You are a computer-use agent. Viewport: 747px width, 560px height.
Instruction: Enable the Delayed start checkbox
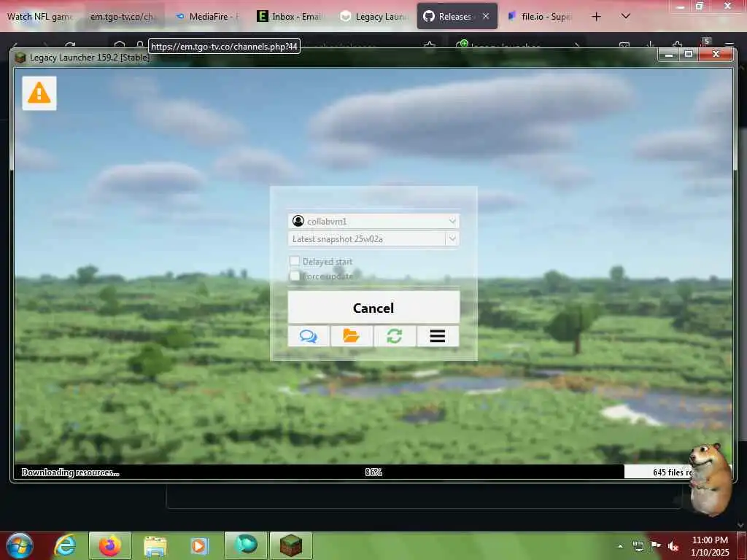(295, 261)
